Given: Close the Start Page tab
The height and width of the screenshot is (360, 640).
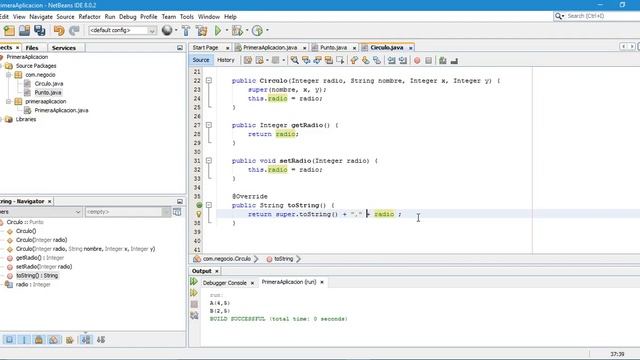Looking at the screenshot, I should [x=228, y=48].
